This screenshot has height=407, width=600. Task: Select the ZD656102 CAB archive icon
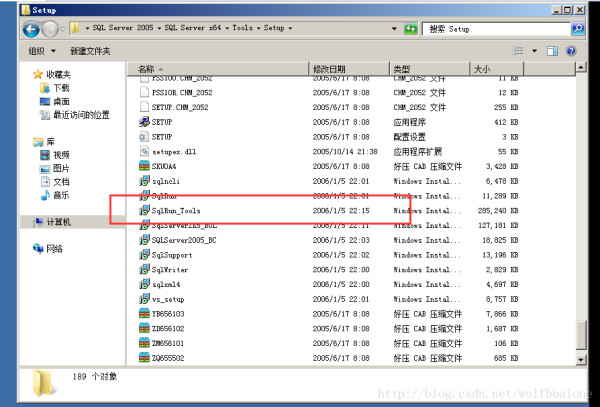pos(144,328)
